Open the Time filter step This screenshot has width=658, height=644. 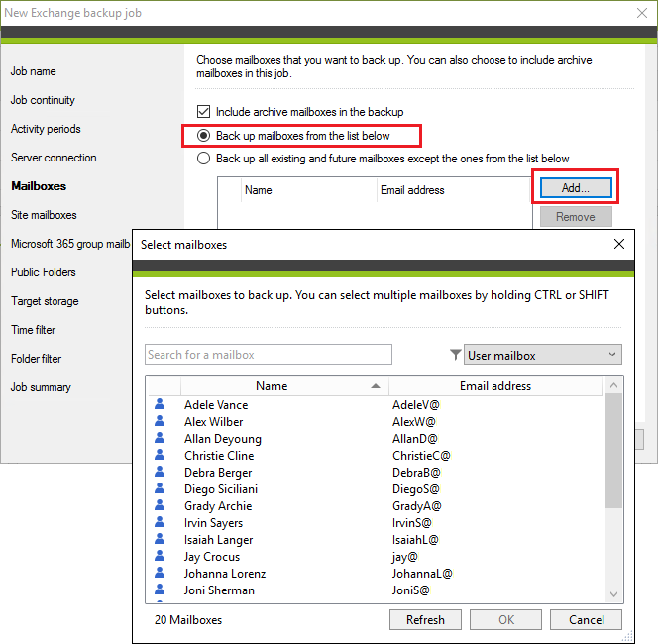pyautogui.click(x=33, y=330)
